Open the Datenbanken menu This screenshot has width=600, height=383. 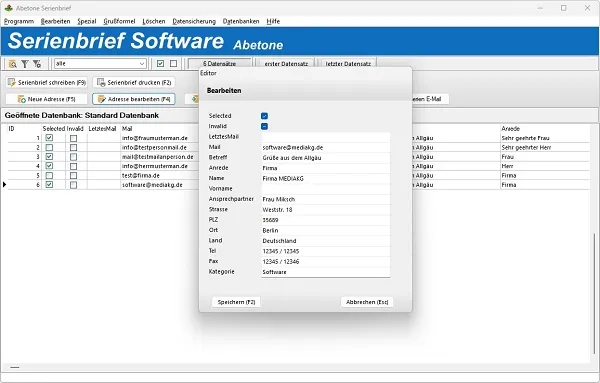241,21
